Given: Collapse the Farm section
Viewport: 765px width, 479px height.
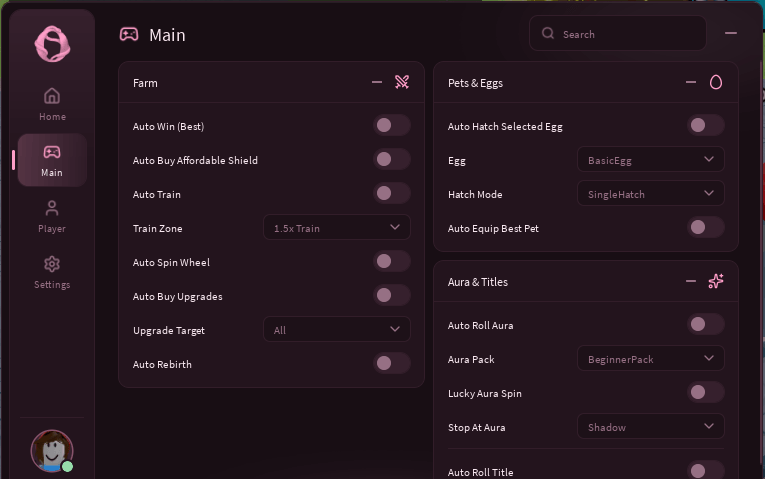Looking at the screenshot, I should point(377,82).
